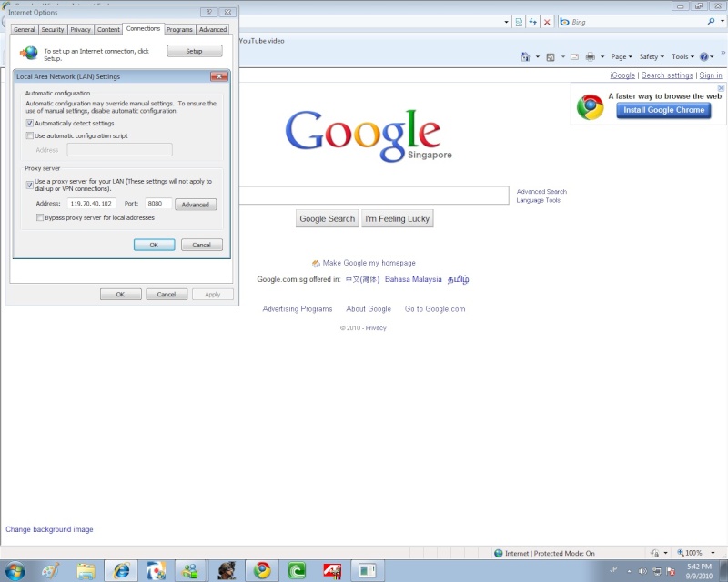Click the proxy Port input field

pyautogui.click(x=158, y=204)
